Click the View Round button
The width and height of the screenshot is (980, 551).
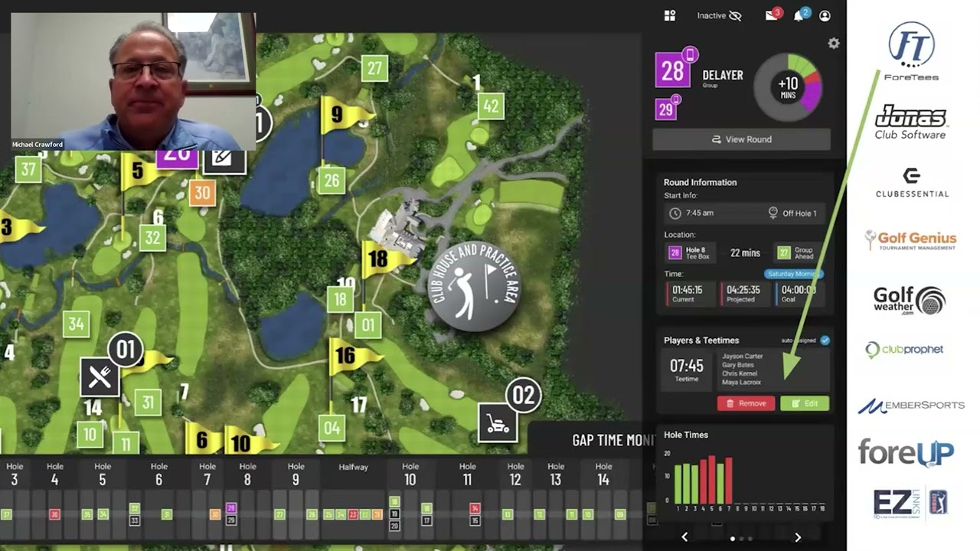(741, 139)
